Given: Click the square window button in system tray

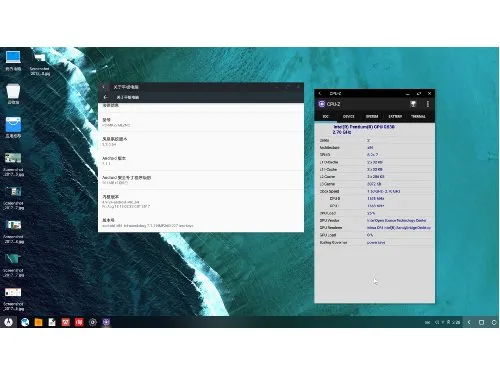Looking at the screenshot, I should 481,322.
